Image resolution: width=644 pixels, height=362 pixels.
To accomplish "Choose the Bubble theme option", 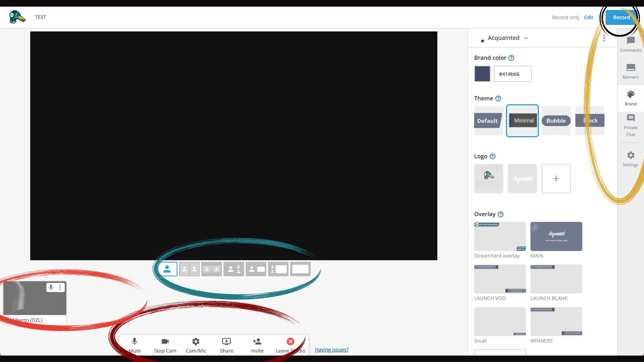I will [x=556, y=121].
